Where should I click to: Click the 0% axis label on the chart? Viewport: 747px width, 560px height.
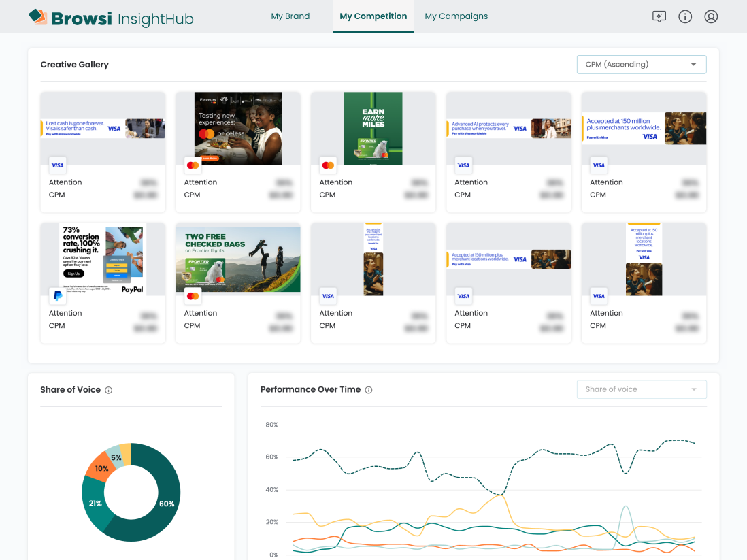(x=274, y=555)
